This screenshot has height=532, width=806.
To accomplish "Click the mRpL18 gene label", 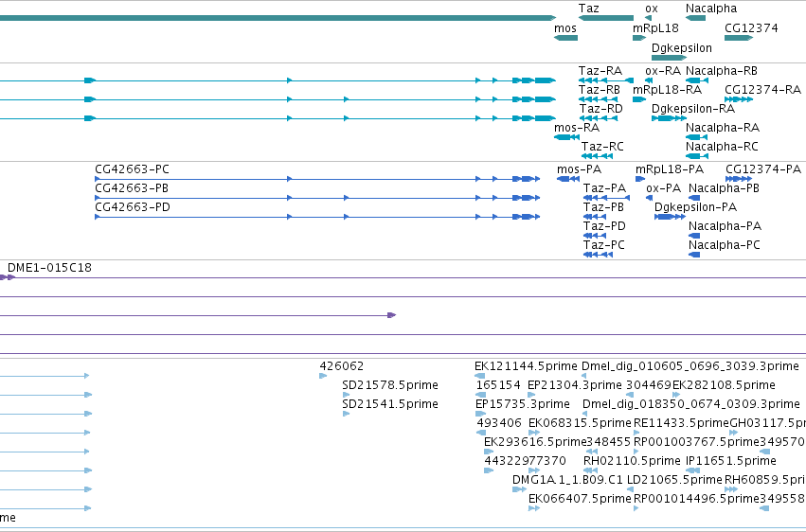I will [655, 28].
